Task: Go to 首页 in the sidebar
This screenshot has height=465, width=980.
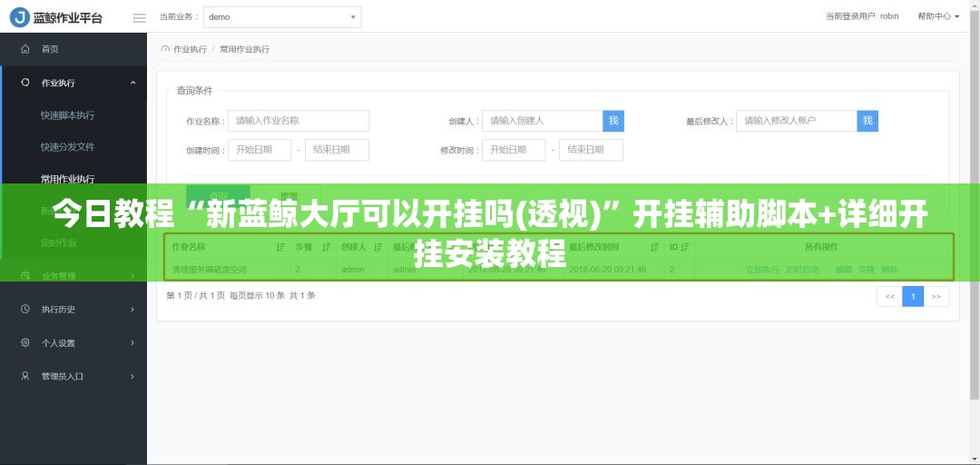Action: [x=50, y=49]
